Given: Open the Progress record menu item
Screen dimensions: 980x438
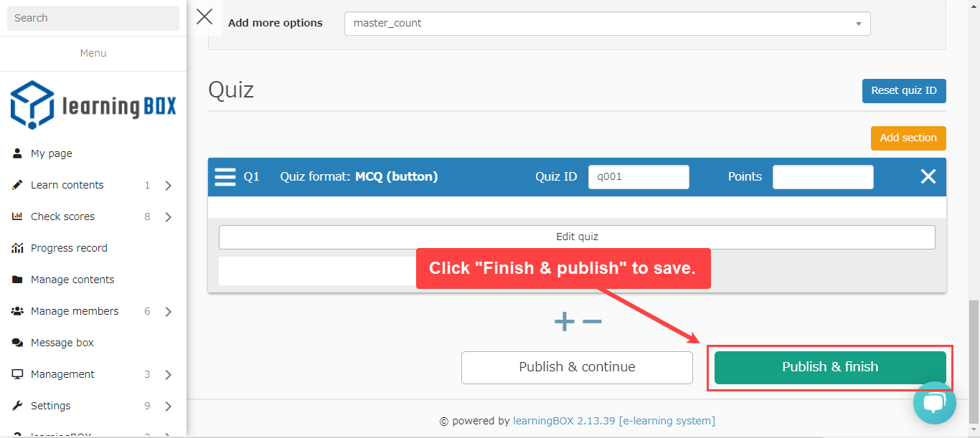Looking at the screenshot, I should [69, 248].
